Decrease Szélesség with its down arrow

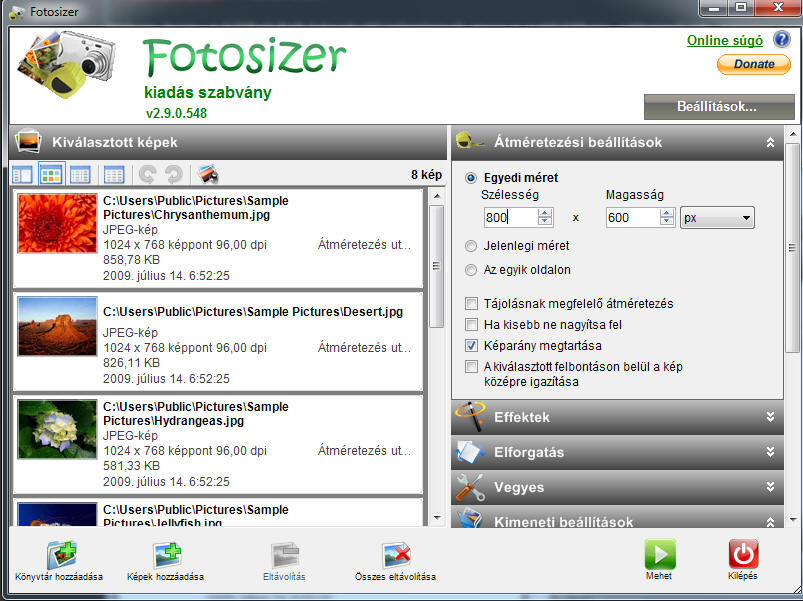(545, 222)
